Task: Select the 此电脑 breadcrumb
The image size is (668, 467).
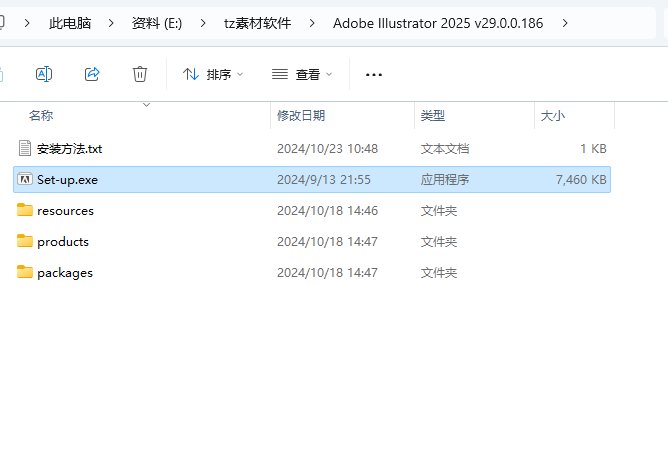Action: coord(70,23)
